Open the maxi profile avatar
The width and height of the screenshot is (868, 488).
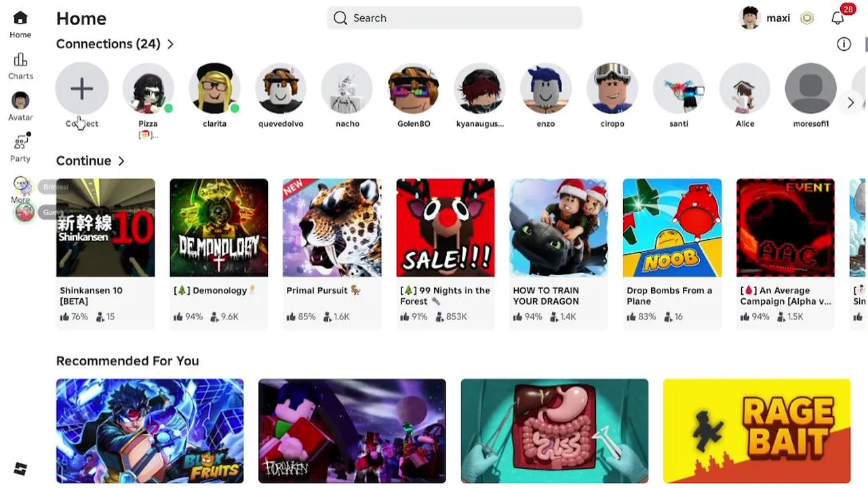pyautogui.click(x=750, y=18)
